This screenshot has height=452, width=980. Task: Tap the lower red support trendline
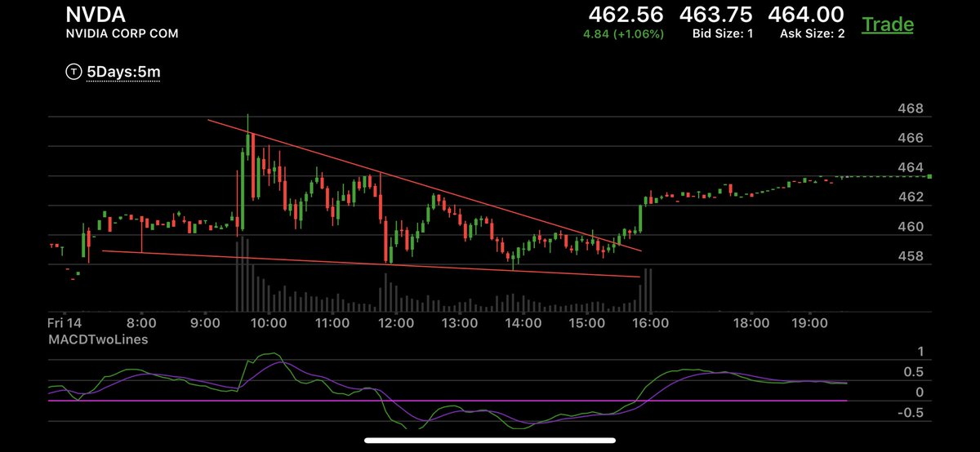point(372,264)
